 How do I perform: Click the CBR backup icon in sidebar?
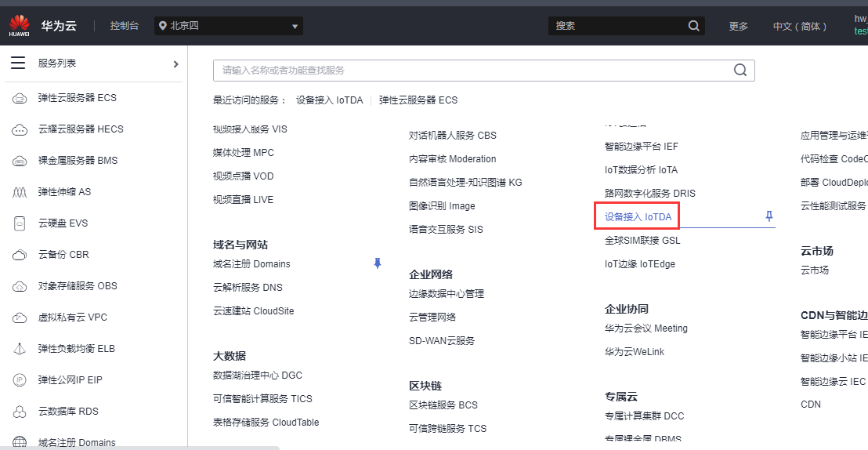(20, 255)
